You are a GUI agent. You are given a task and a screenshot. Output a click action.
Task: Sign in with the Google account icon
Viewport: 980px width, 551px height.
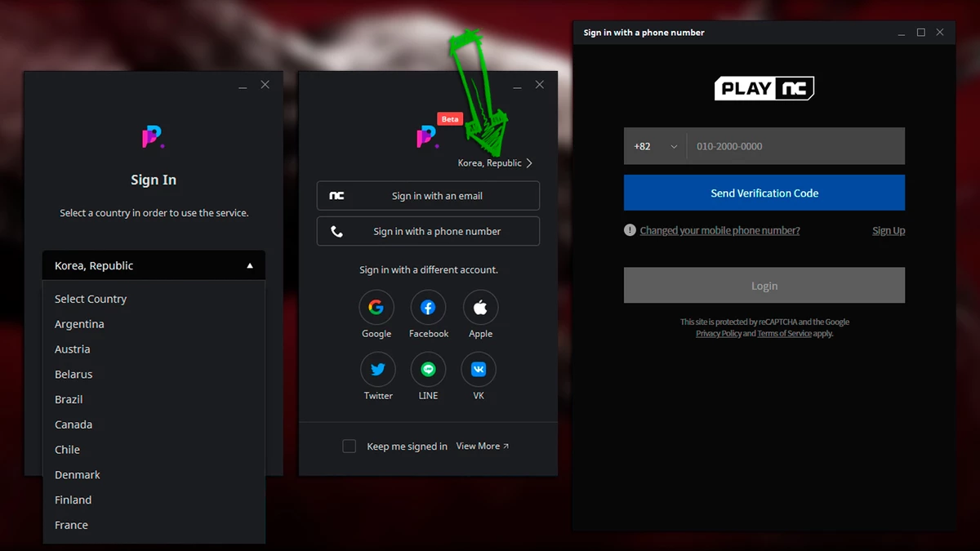click(x=376, y=305)
